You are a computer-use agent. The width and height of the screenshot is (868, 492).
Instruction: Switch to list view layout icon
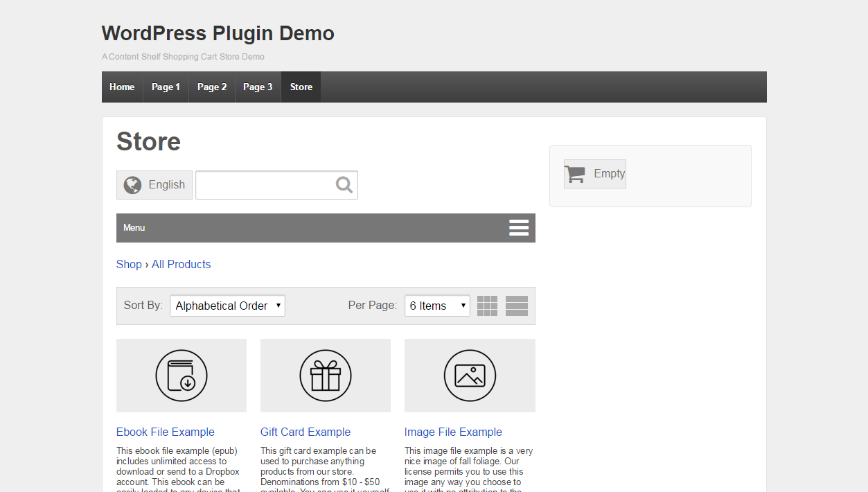tap(517, 306)
